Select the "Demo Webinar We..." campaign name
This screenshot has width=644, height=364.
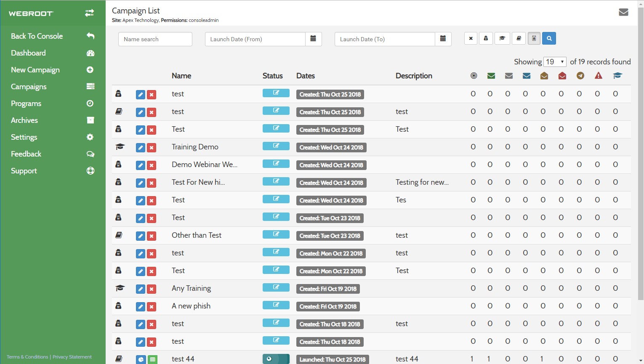coord(205,165)
